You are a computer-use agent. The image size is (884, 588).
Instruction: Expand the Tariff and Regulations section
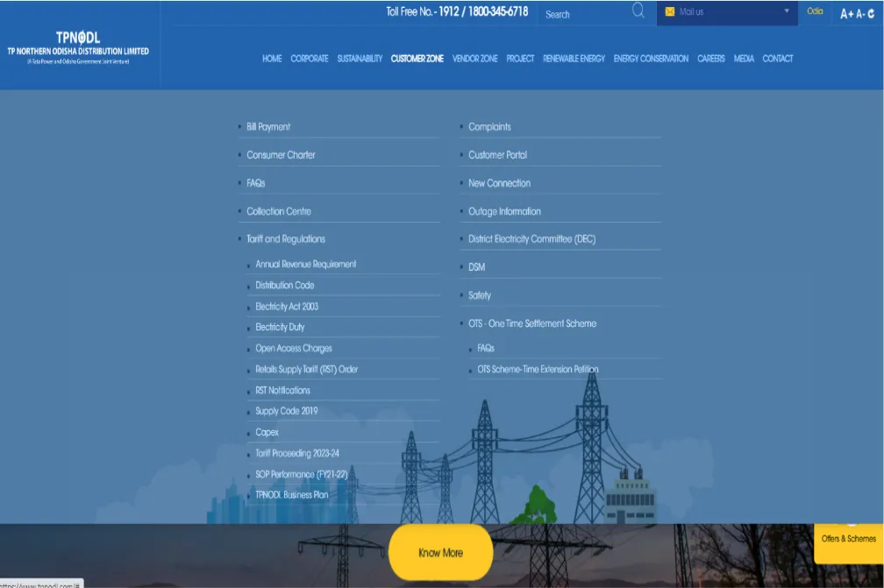click(x=285, y=239)
